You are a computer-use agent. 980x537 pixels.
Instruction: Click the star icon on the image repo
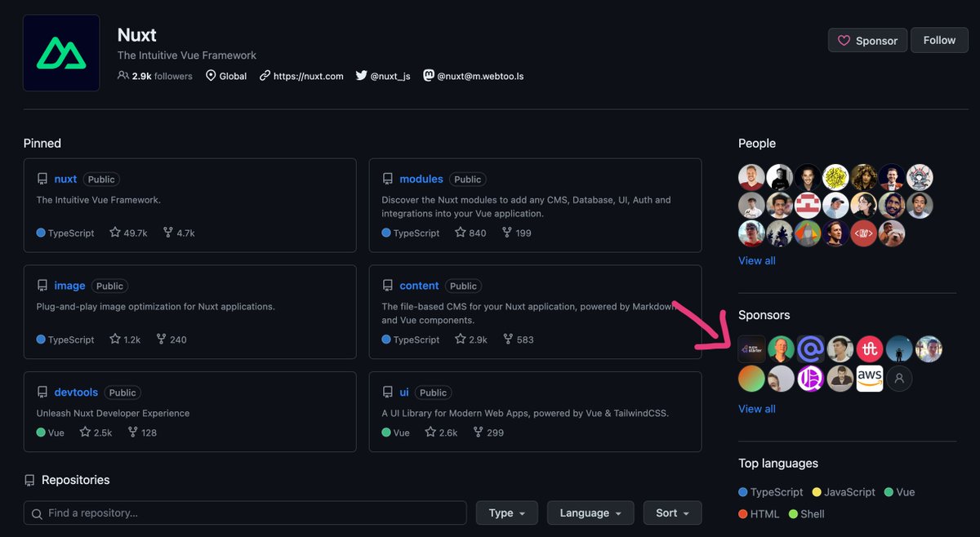115,340
